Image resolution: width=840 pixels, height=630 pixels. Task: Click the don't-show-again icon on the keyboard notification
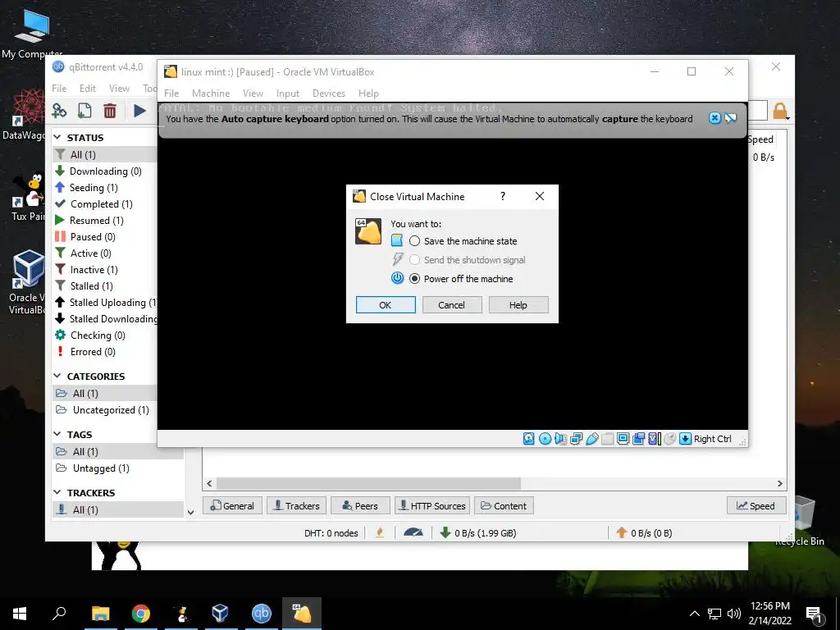coord(731,118)
